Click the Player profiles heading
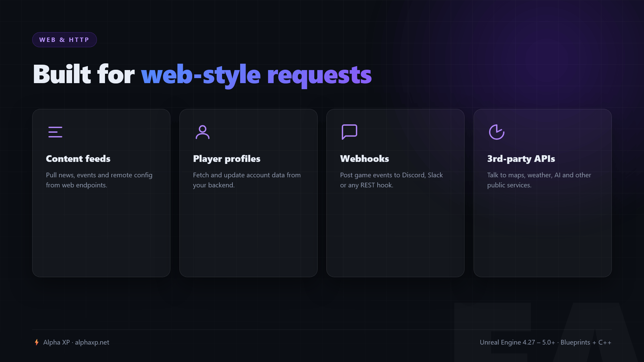644x362 pixels. click(227, 159)
